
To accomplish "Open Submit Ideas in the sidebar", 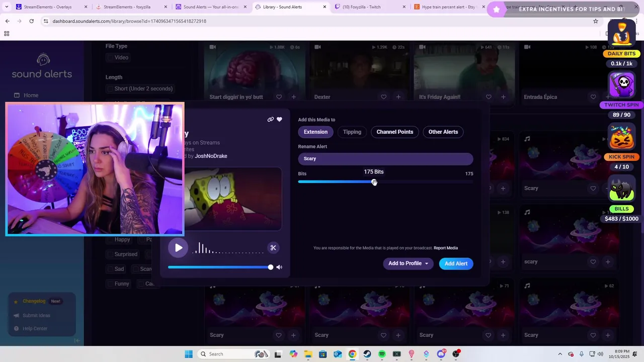I will (36, 315).
